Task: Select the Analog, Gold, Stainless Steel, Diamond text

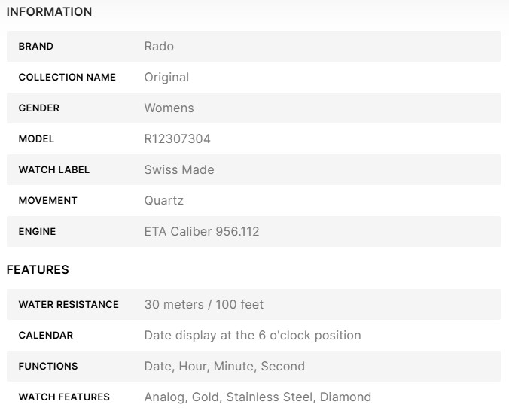Action: click(258, 397)
